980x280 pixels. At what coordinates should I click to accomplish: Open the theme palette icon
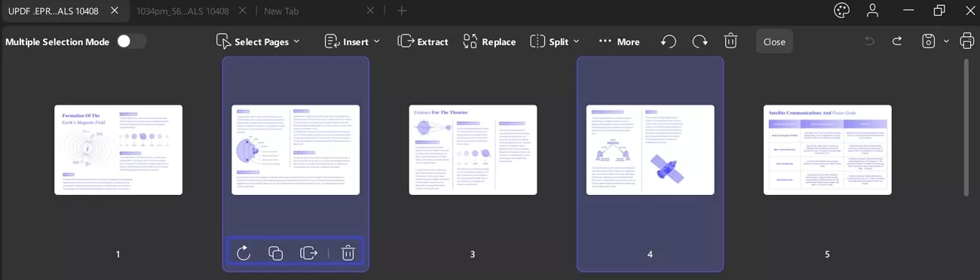pos(841,11)
